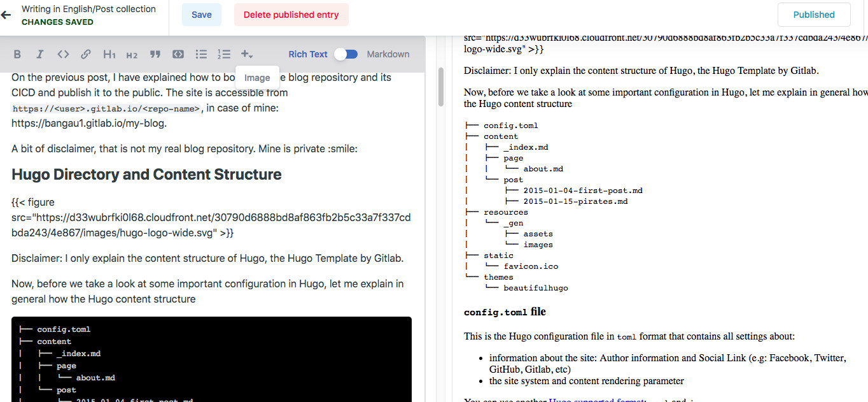Click the Markdown mode label
The height and width of the screenshot is (402, 868).
coord(388,54)
